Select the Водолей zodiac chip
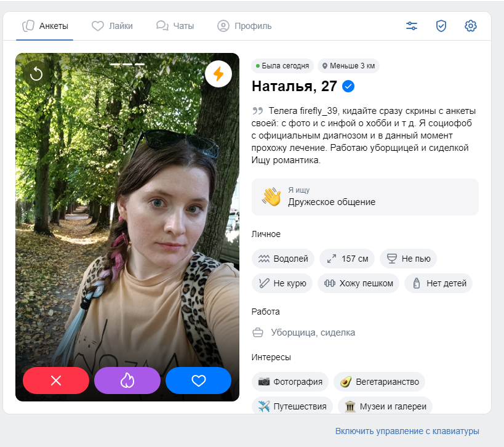The width and height of the screenshot is (504, 447). pos(283,259)
